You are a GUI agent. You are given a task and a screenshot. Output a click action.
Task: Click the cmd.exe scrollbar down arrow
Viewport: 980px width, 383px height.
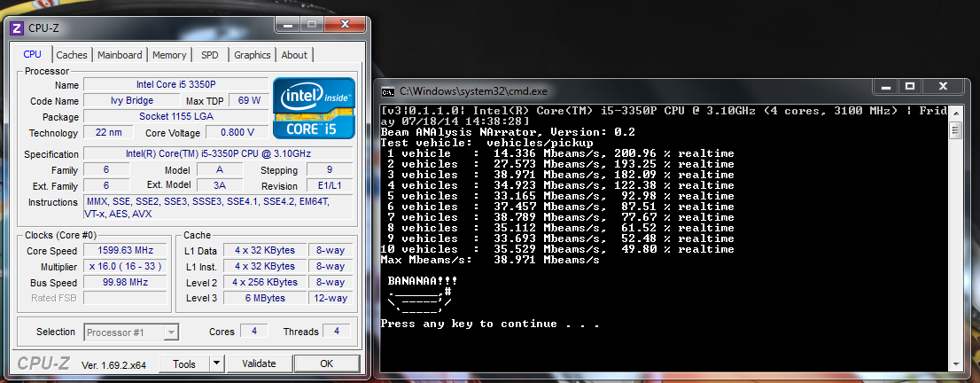tap(955, 363)
